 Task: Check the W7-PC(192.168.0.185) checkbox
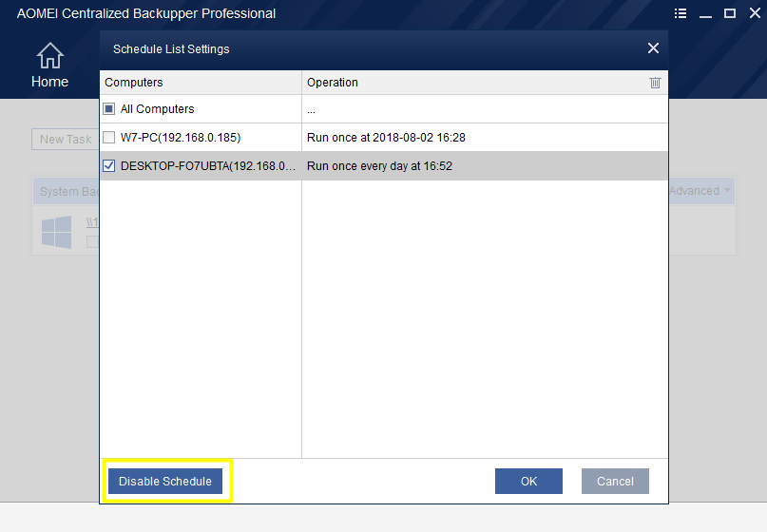109,138
